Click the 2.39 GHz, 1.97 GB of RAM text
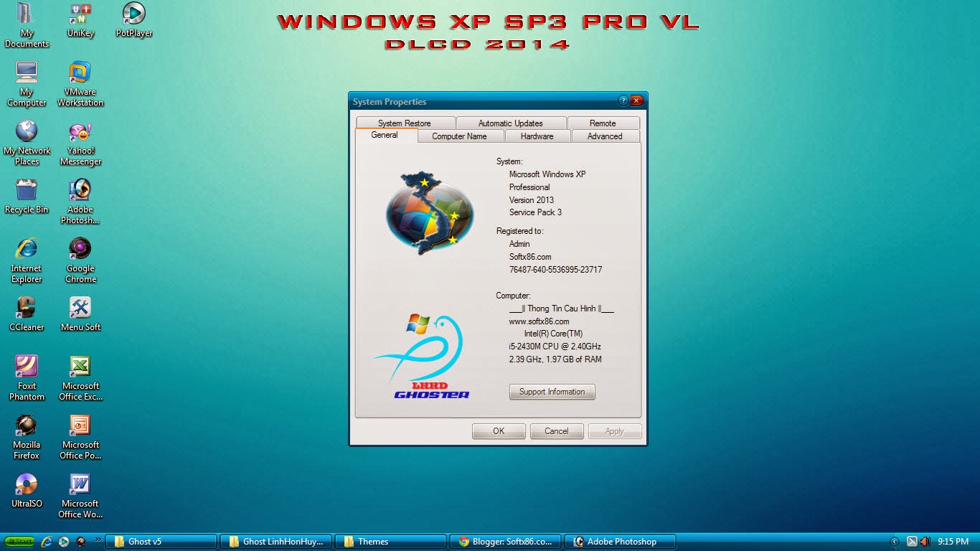 (555, 359)
